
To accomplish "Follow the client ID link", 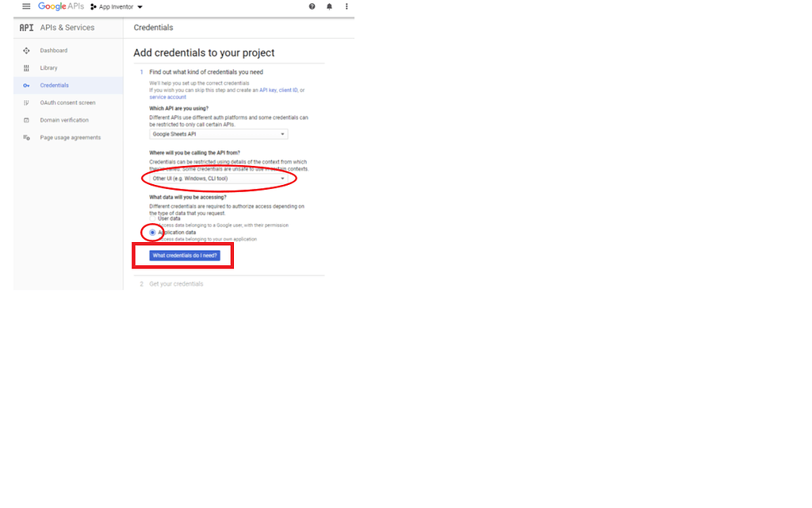I will [x=289, y=90].
